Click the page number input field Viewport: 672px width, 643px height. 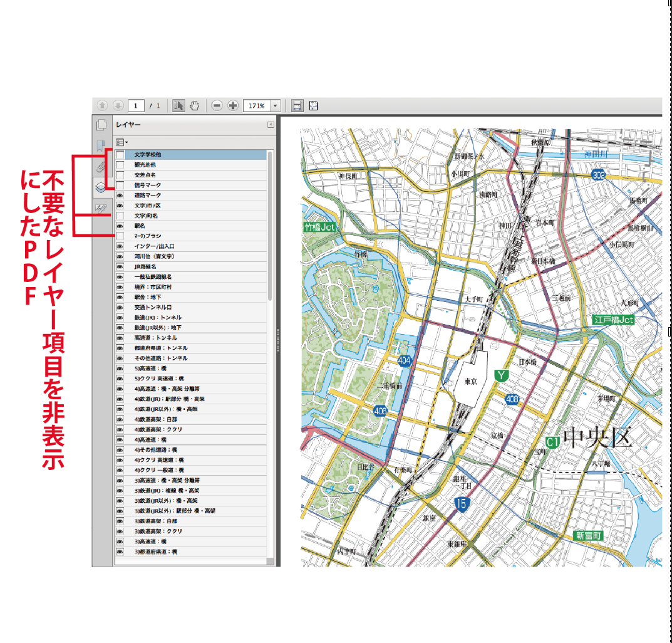[x=137, y=105]
